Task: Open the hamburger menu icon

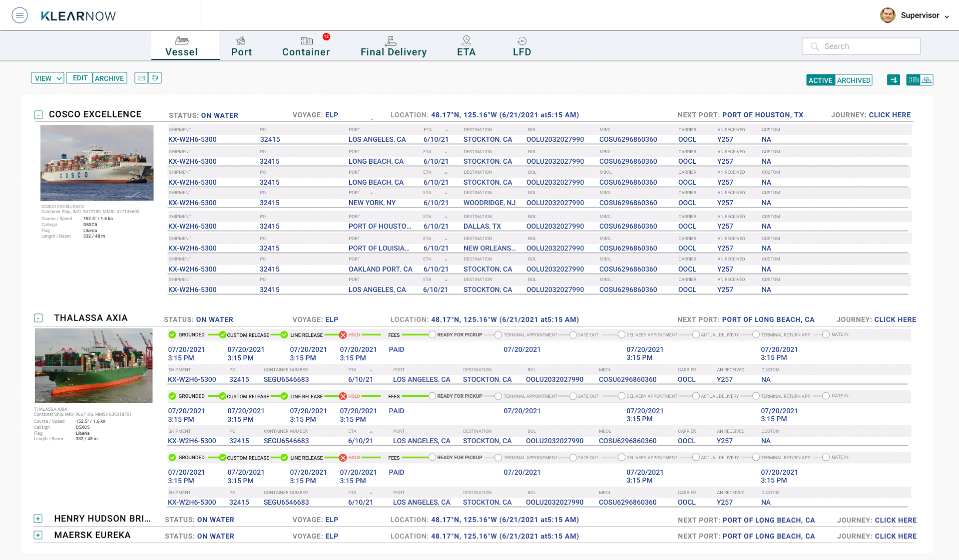Action: pyautogui.click(x=19, y=15)
